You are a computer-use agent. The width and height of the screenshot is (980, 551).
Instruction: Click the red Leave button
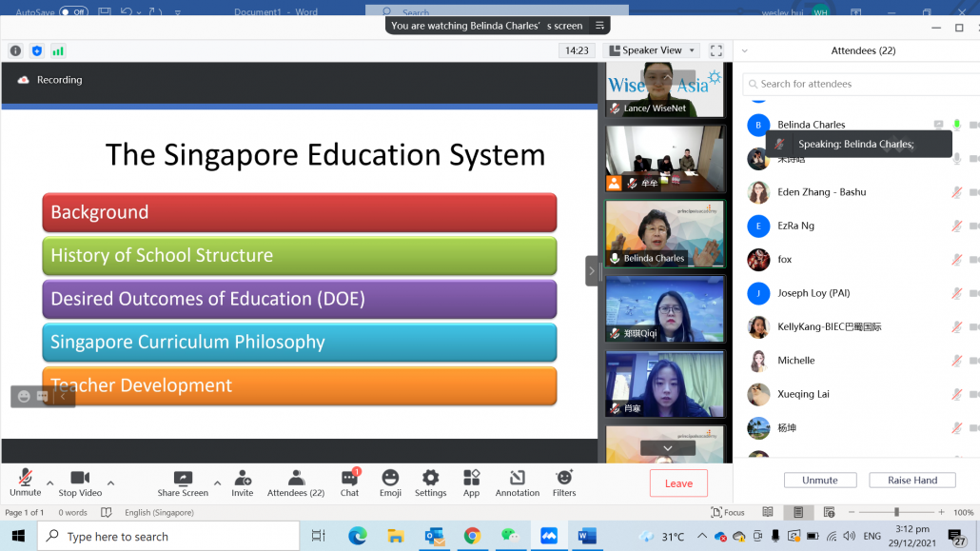click(x=678, y=483)
